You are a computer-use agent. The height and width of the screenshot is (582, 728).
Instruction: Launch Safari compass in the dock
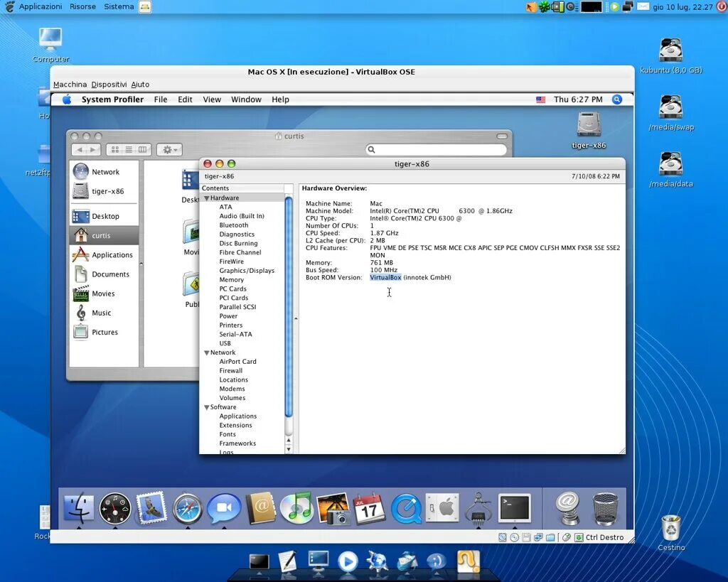pos(188,509)
